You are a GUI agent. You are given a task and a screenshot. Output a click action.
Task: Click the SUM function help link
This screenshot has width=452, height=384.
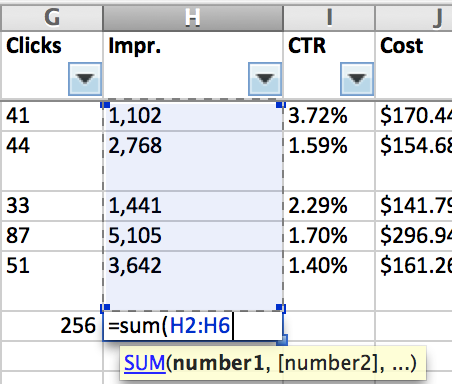[145, 363]
